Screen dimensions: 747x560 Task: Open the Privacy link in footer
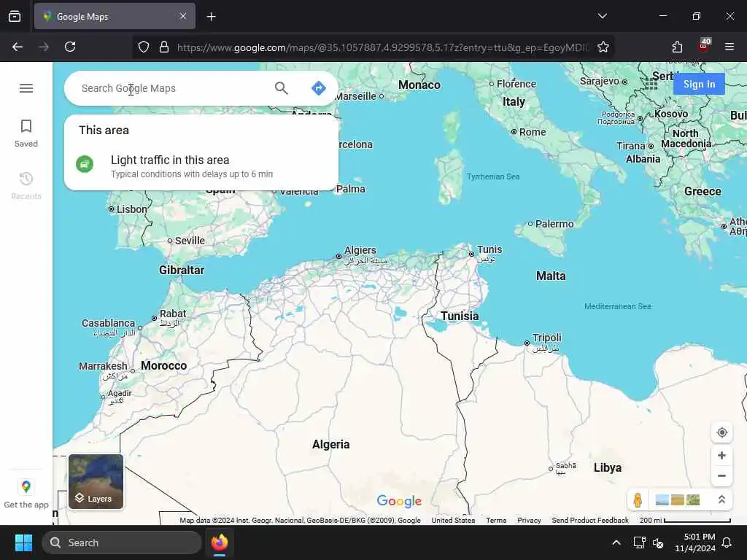click(x=529, y=521)
